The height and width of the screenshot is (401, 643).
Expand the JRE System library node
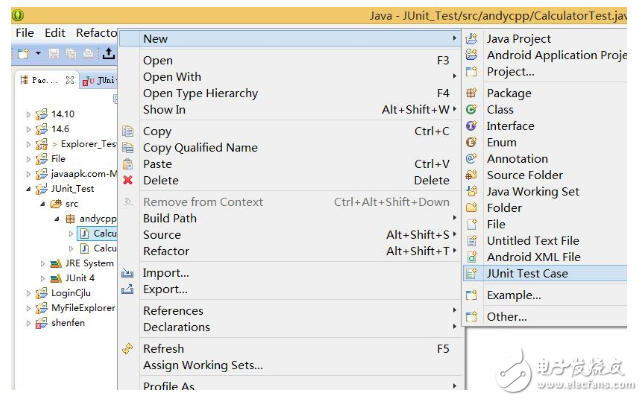coord(42,263)
